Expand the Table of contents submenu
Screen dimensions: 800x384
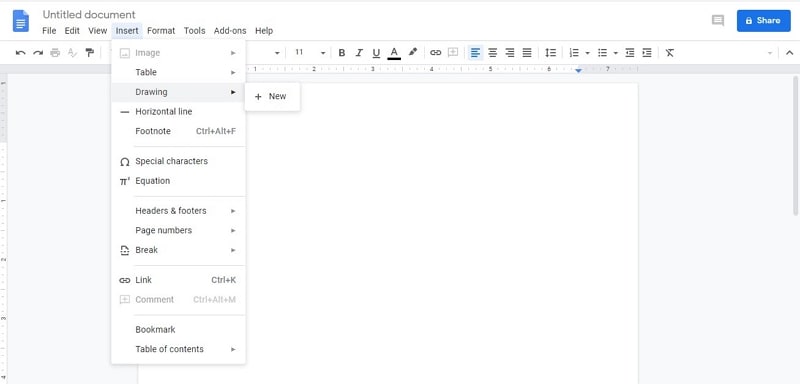tap(179, 349)
